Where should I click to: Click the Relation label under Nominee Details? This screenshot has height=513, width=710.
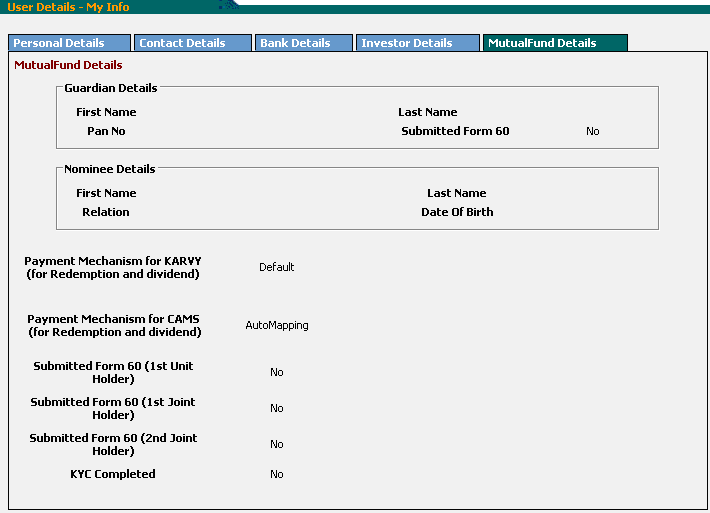click(106, 212)
